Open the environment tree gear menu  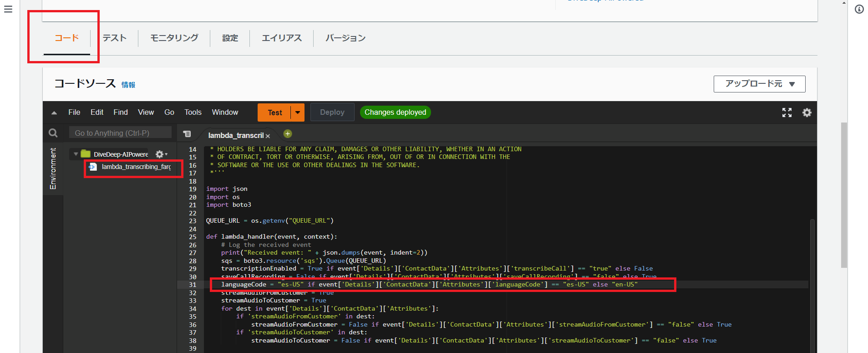pyautogui.click(x=161, y=154)
